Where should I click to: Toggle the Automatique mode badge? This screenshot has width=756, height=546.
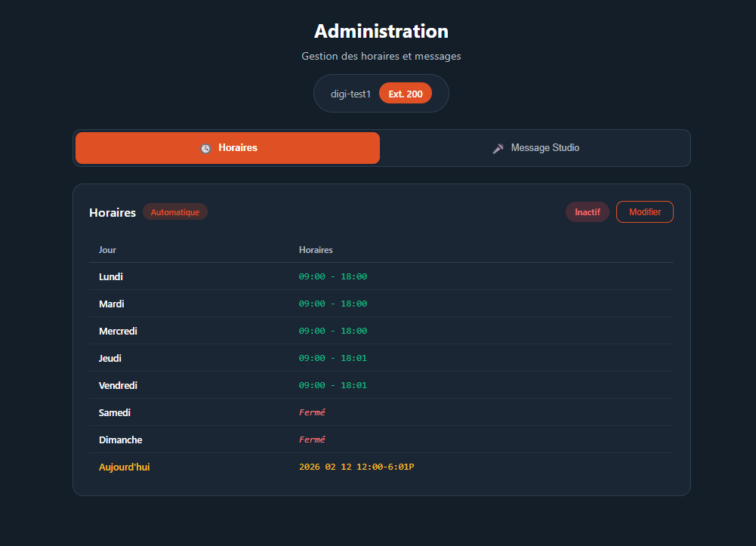click(174, 211)
